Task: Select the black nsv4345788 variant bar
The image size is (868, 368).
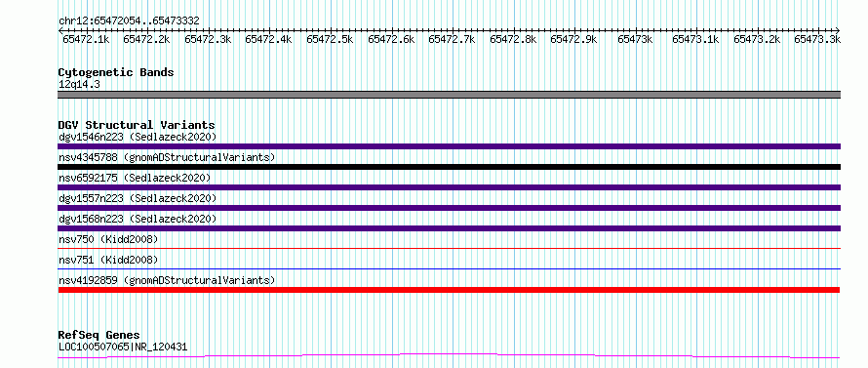Action: (449, 167)
